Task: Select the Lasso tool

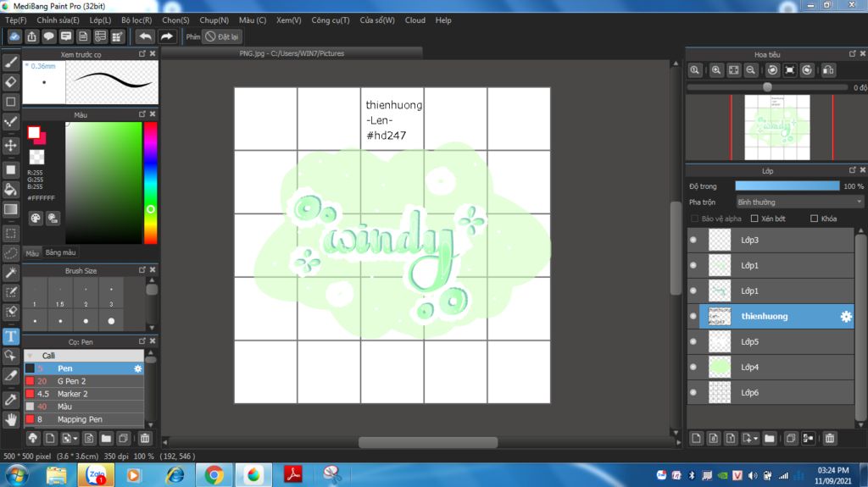Action: (10, 253)
